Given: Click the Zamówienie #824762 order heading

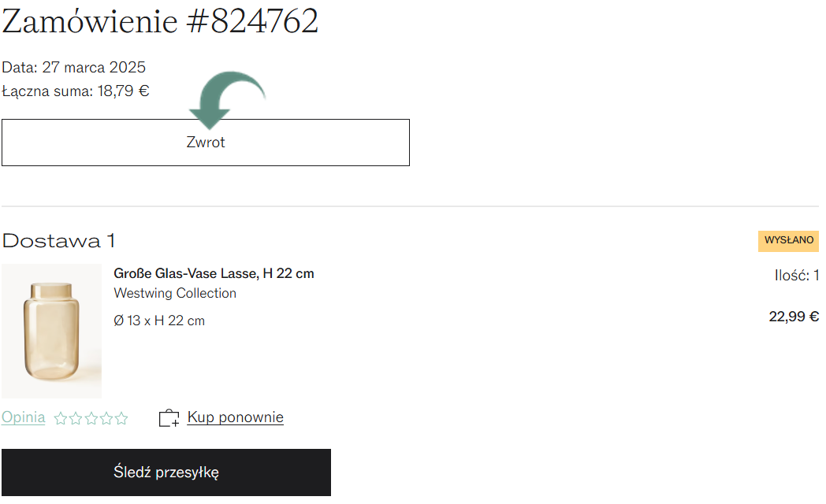Looking at the screenshot, I should tap(160, 21).
